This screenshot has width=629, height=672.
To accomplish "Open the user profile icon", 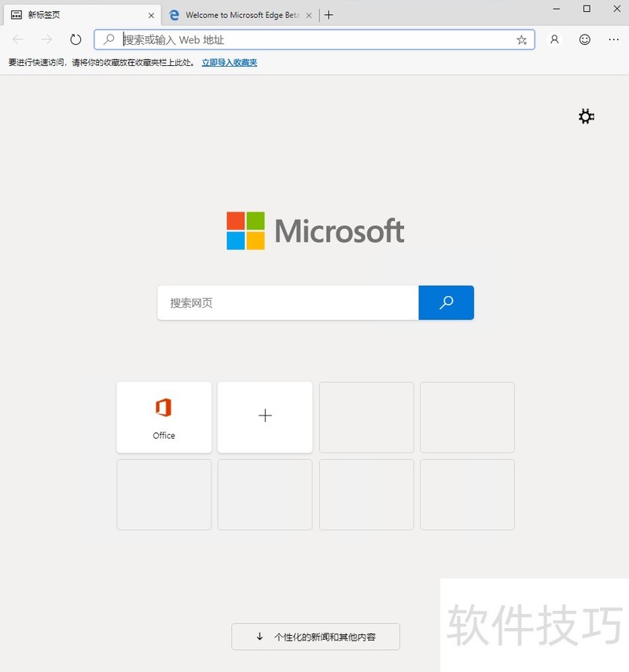I will (554, 39).
